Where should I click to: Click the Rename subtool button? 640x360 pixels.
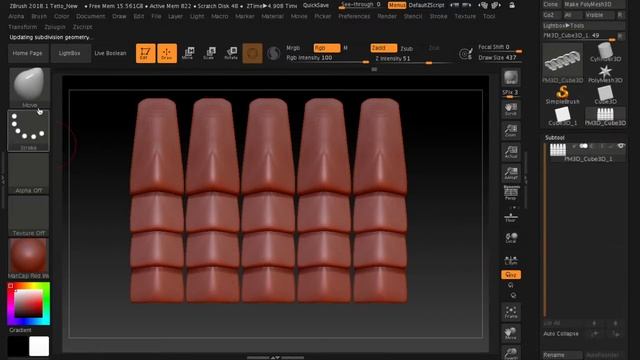click(562, 355)
